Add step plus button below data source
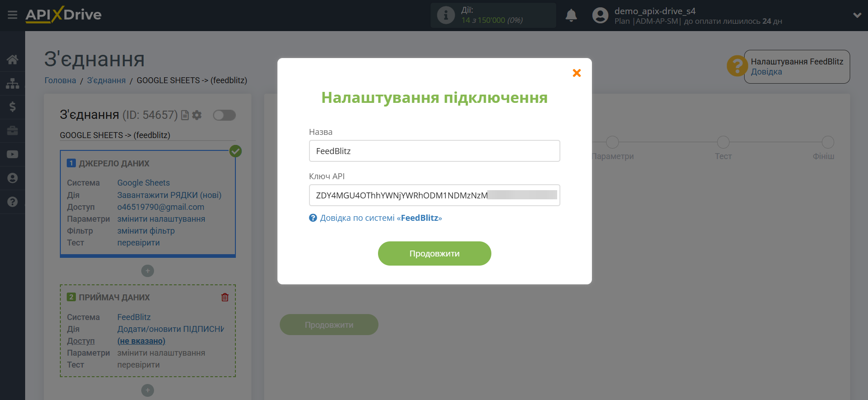 point(148,271)
